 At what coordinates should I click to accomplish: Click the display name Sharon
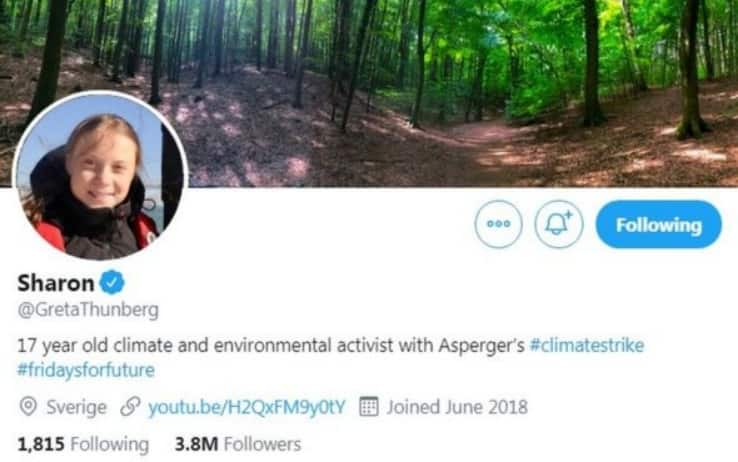click(55, 282)
